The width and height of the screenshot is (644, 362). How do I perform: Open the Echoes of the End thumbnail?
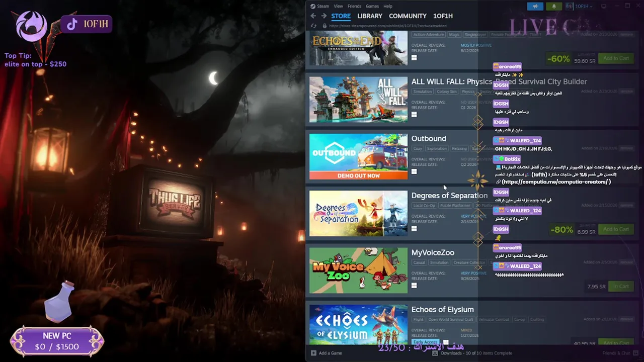pyautogui.click(x=358, y=48)
